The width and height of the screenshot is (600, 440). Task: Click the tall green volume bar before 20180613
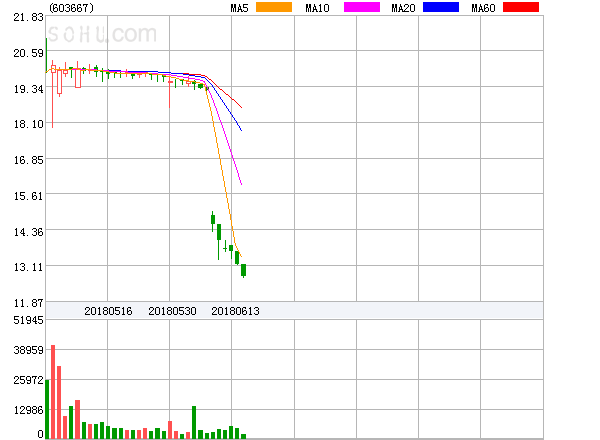(194, 422)
